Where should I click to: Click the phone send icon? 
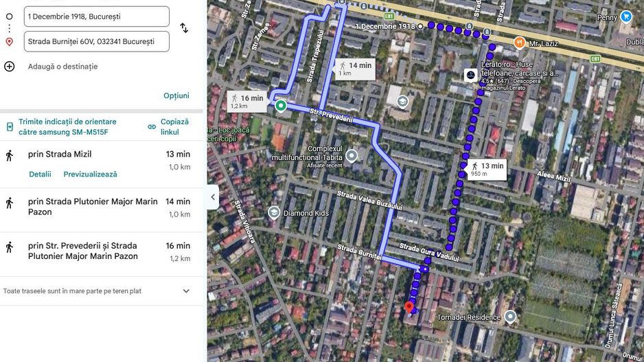[10, 127]
